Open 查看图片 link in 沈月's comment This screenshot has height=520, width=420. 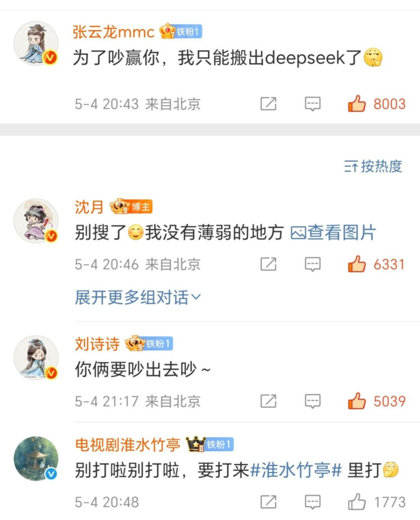click(333, 232)
